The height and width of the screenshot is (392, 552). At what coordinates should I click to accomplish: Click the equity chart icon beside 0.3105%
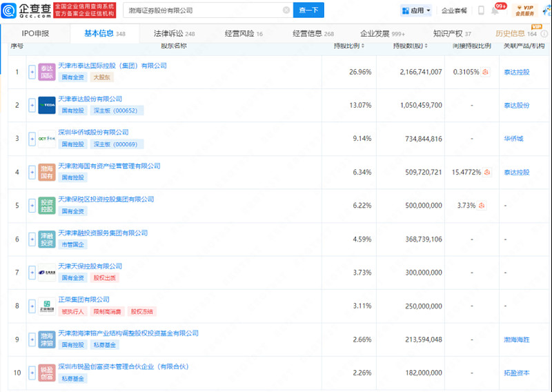click(x=486, y=72)
